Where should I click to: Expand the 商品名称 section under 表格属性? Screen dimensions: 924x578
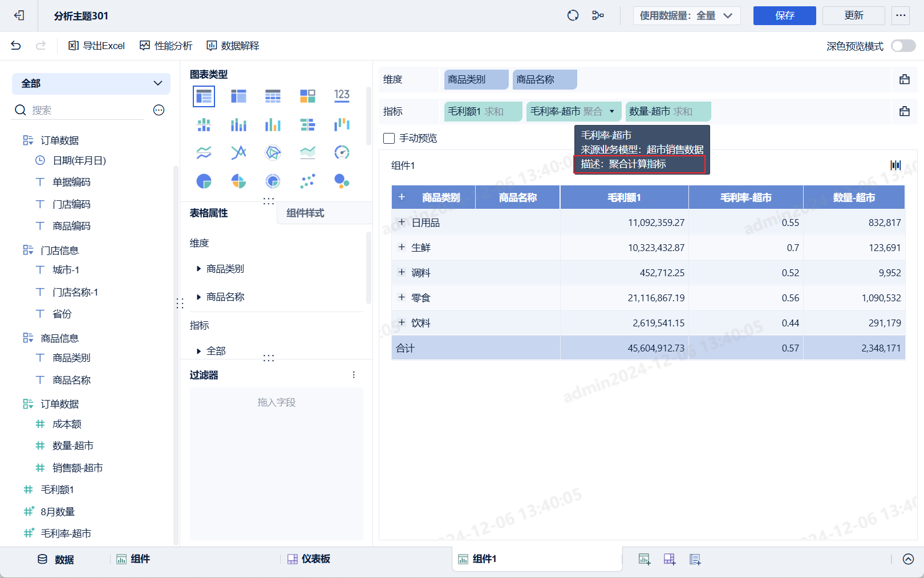click(x=198, y=297)
